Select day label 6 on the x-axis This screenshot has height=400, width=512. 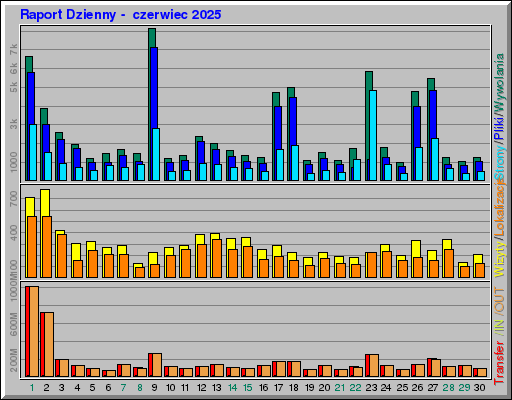point(108,388)
